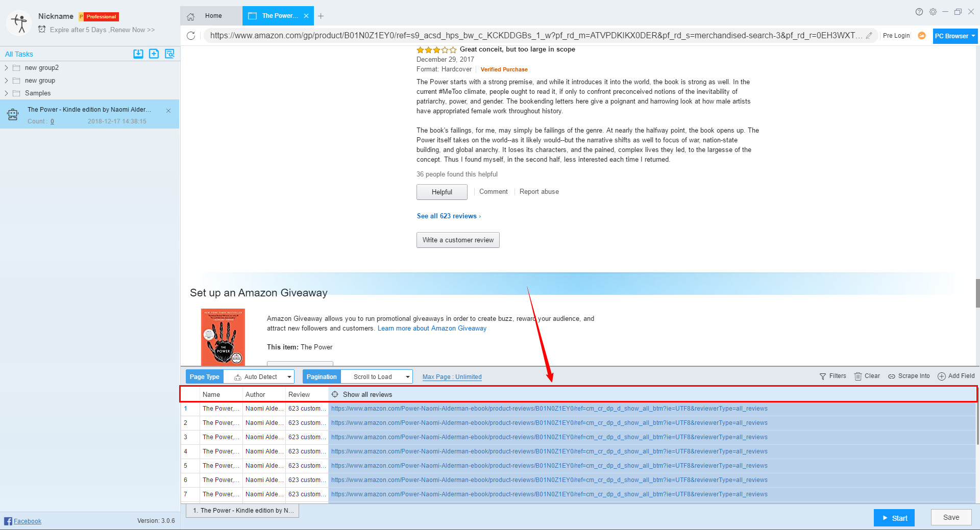
Task: Click the page reload icon
Action: 191,36
